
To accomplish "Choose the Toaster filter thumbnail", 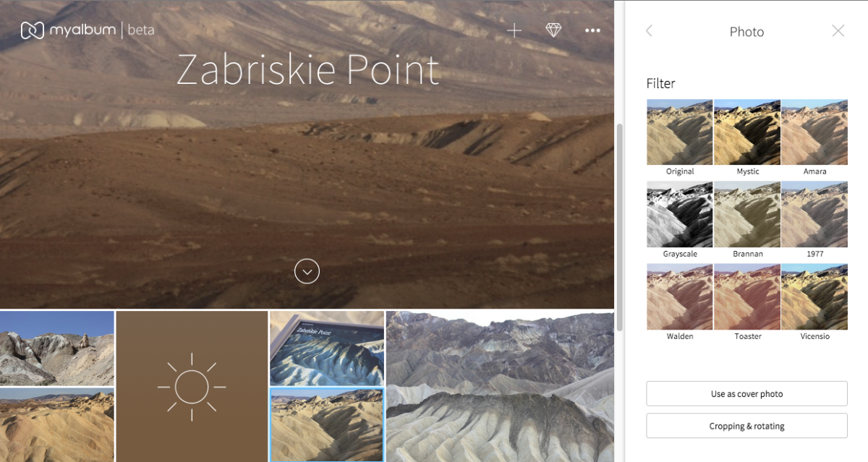I will click(x=747, y=297).
